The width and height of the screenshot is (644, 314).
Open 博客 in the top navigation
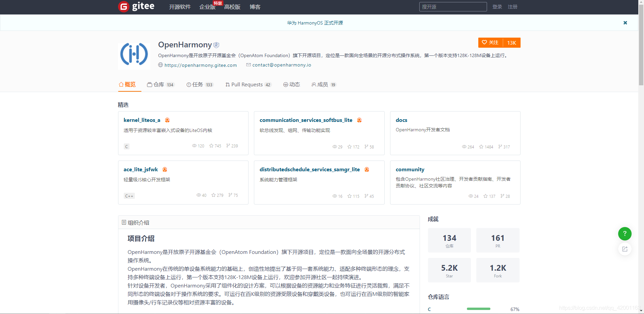(x=255, y=7)
